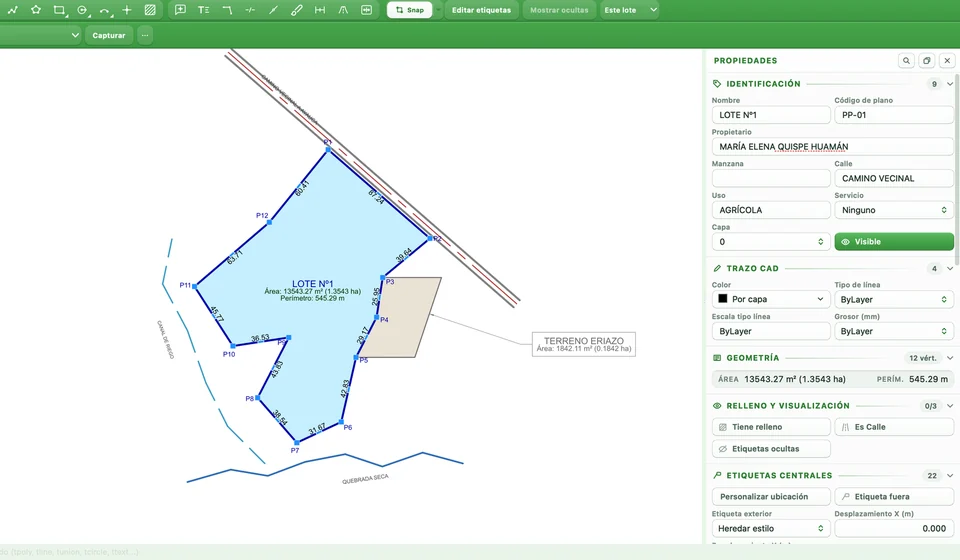Select the road tool icon
This screenshot has width=960, height=560.
pyautogui.click(x=343, y=10)
